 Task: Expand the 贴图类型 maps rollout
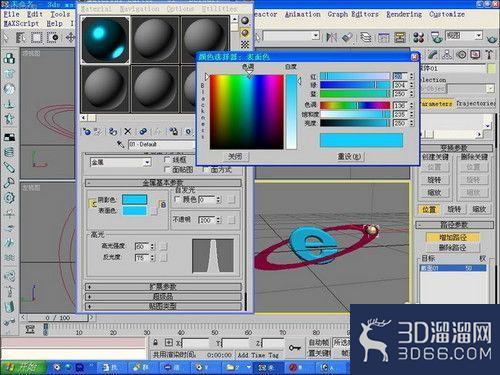(163, 306)
